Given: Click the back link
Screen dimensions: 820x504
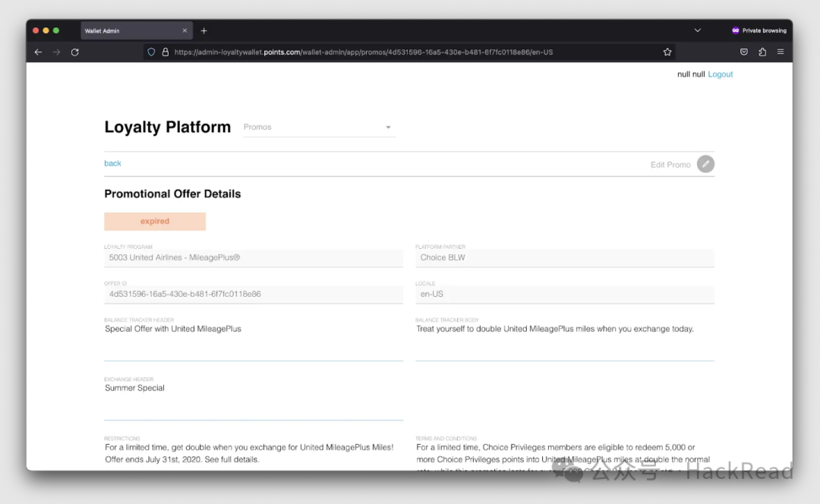Looking at the screenshot, I should coord(112,163).
